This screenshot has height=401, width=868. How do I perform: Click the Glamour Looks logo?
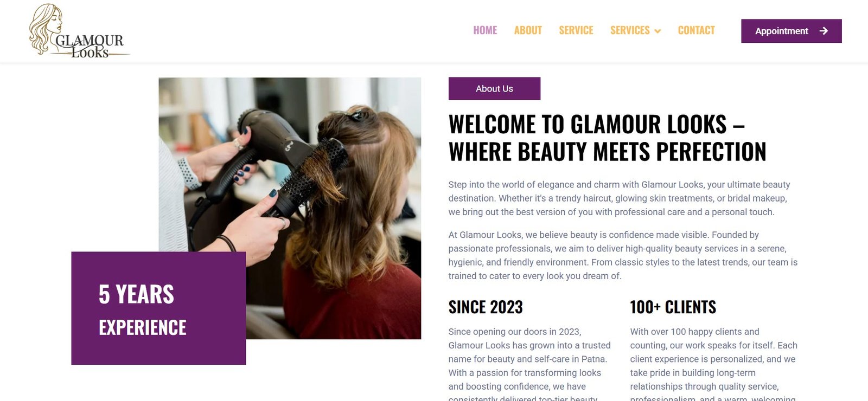click(79, 31)
